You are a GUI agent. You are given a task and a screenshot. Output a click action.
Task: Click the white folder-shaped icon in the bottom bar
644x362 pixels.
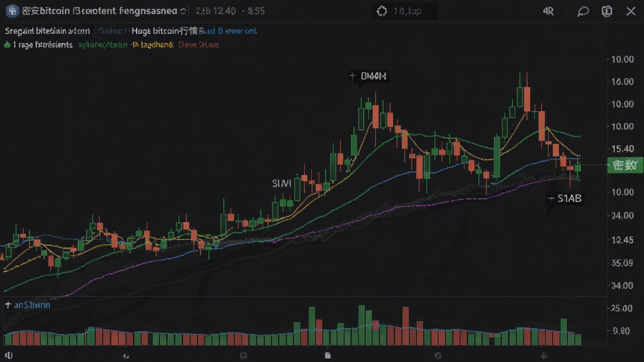tap(327, 356)
